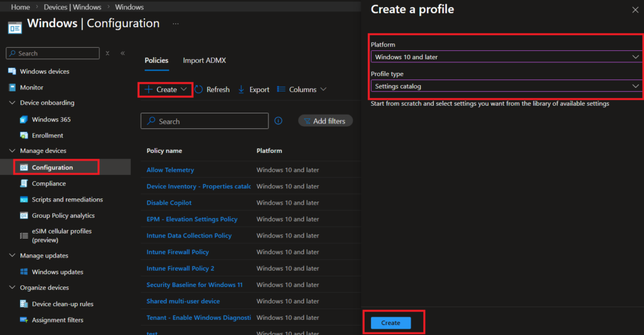Open the ellipsis more options menu
This screenshot has height=335, width=644.
pyautogui.click(x=176, y=24)
